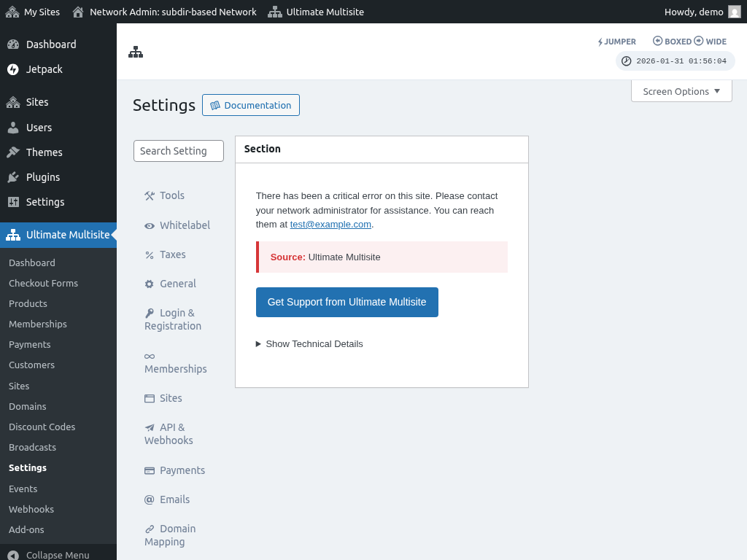Viewport: 747px width, 560px height.
Task: Click the Domain Mapping link icon
Action: 150,529
